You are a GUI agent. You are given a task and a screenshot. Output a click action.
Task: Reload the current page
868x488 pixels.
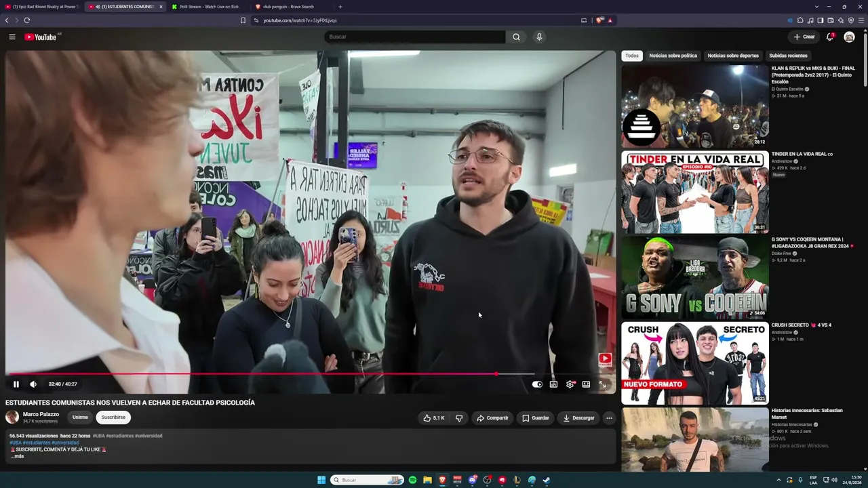[x=27, y=20]
